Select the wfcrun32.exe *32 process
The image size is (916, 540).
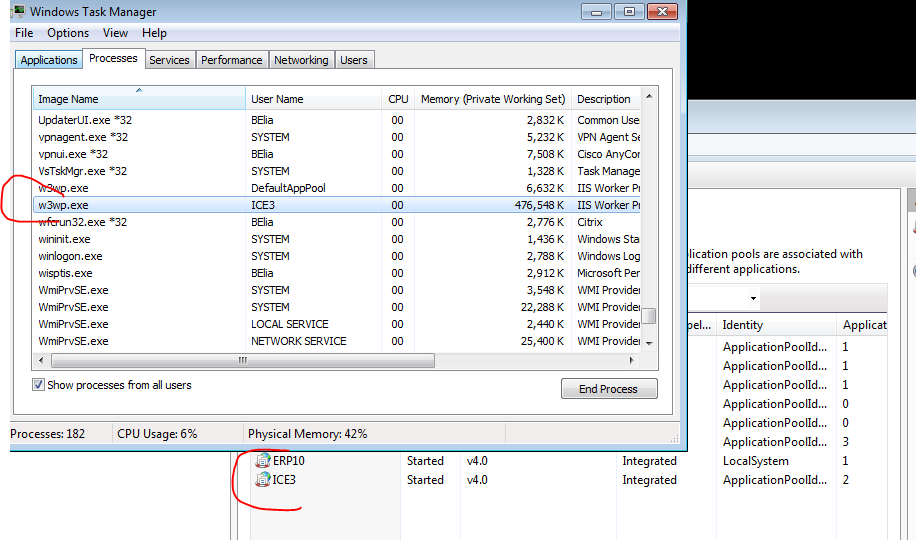tap(336, 221)
